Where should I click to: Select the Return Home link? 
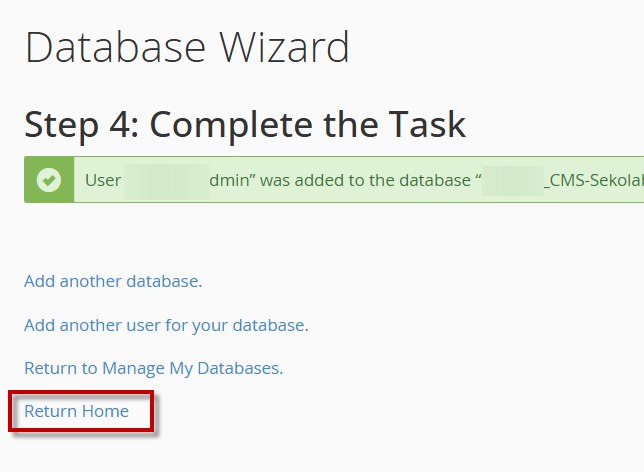[77, 411]
